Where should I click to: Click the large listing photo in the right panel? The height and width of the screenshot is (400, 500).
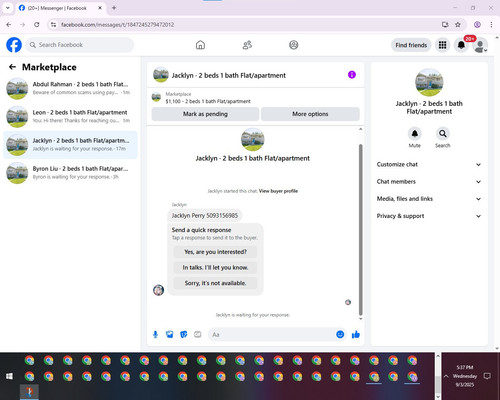click(429, 82)
